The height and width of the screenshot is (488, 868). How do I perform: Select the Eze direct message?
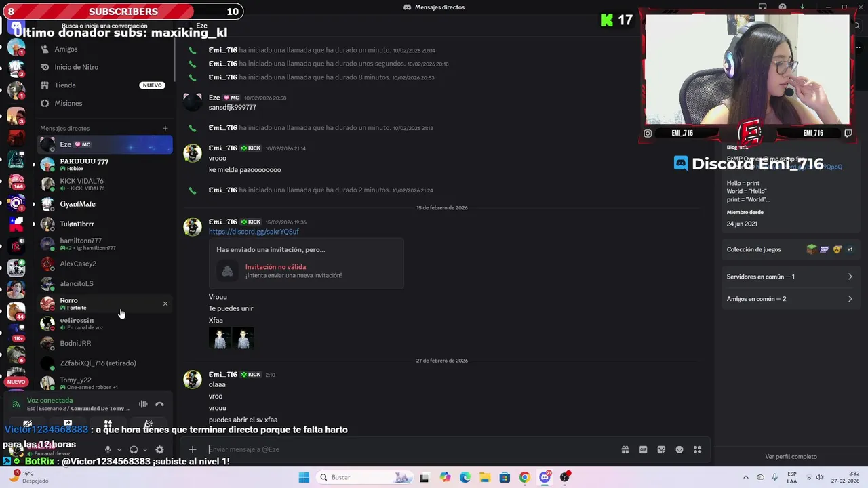click(x=104, y=144)
